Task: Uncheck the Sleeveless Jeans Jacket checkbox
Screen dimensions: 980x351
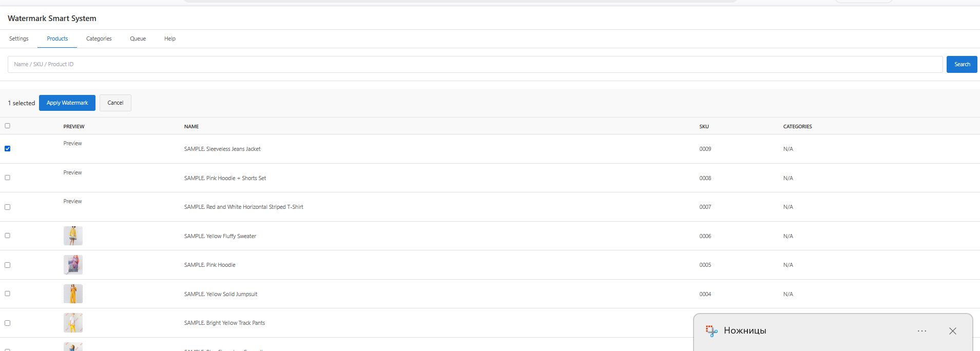Action: click(x=8, y=149)
